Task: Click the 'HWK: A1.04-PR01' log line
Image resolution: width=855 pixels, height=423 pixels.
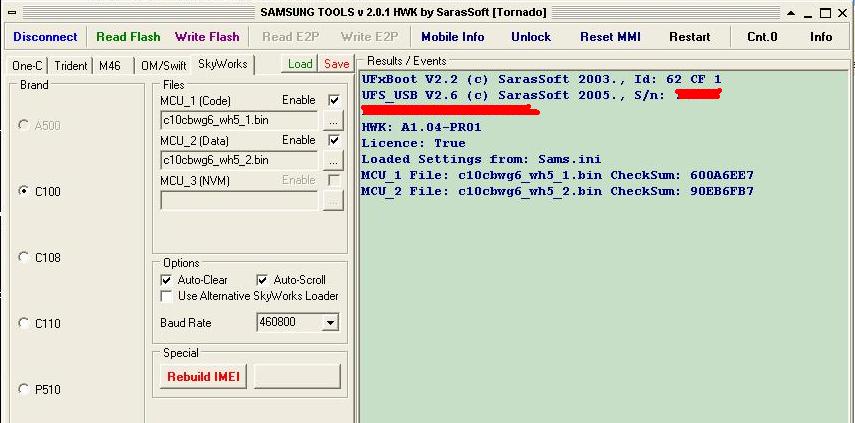Action: tap(421, 128)
